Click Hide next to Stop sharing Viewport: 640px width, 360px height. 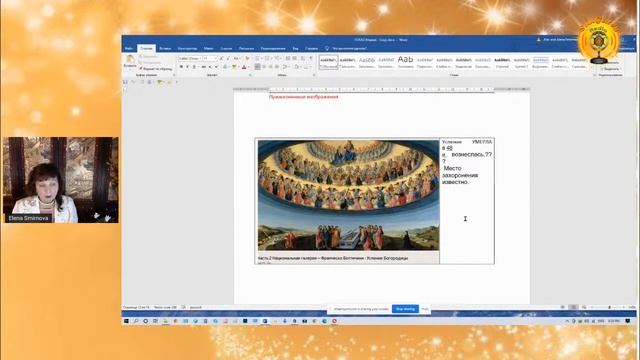[x=424, y=309]
